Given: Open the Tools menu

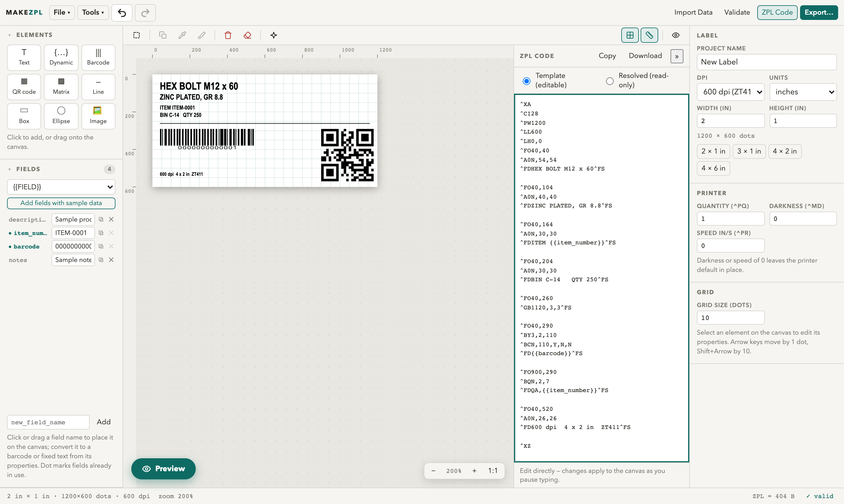Looking at the screenshot, I should point(93,13).
